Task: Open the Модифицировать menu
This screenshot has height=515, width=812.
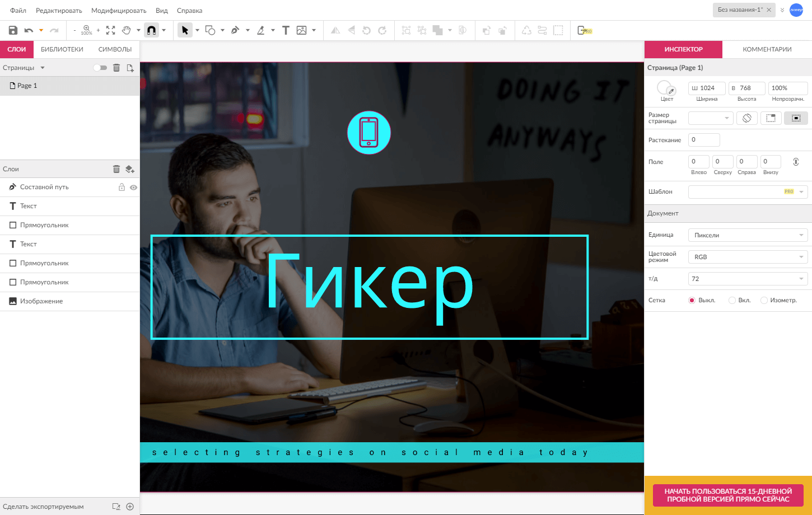Action: click(119, 11)
